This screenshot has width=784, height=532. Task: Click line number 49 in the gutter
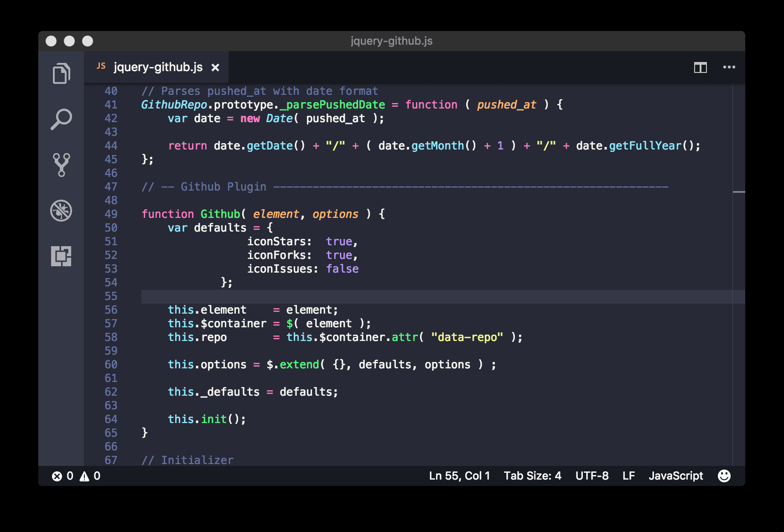pos(111,214)
